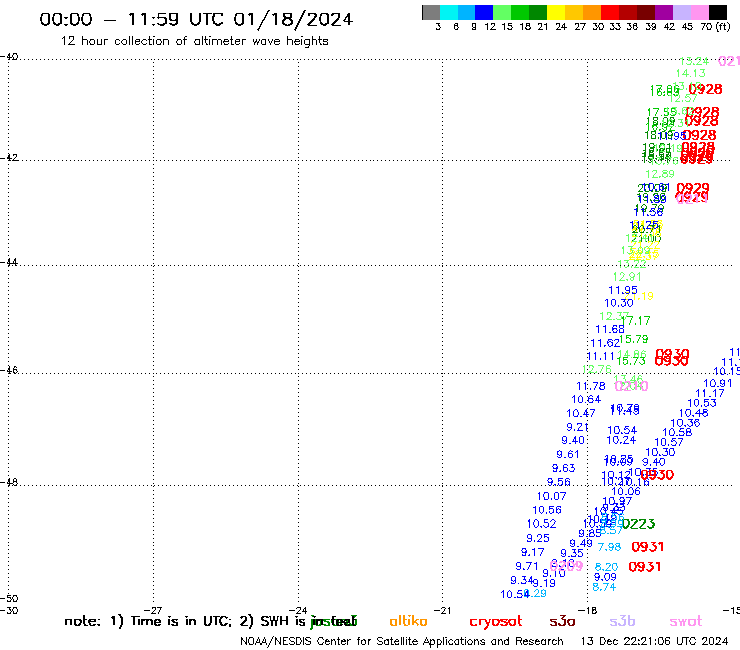
Task: Click the chart title with date 01/18/2024
Action: (196, 19)
